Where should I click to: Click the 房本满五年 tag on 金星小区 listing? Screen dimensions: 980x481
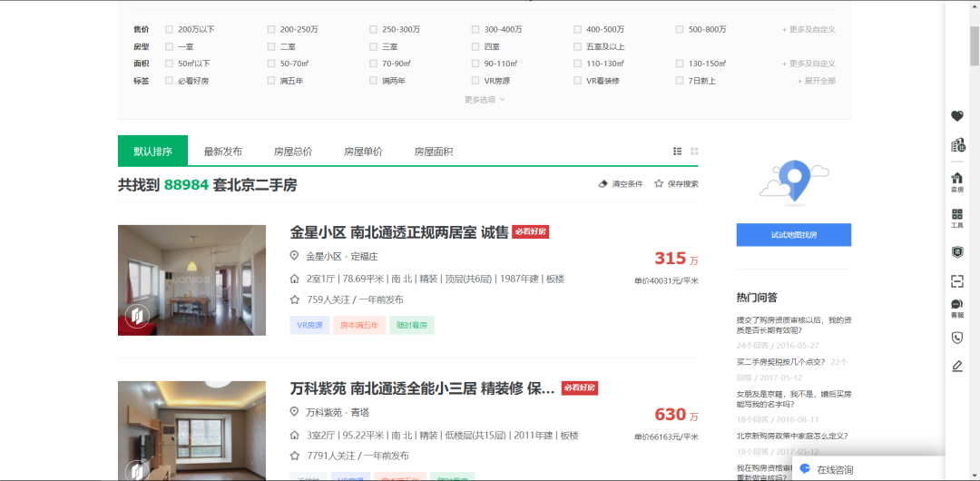click(359, 325)
